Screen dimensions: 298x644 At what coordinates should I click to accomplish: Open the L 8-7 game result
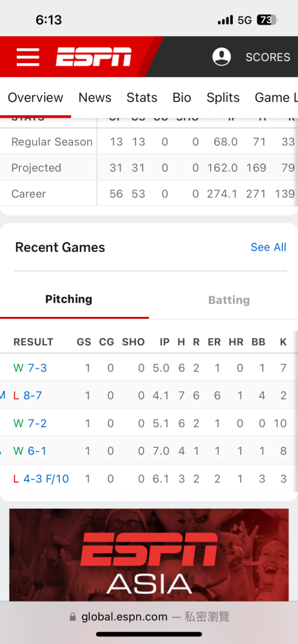pos(28,395)
